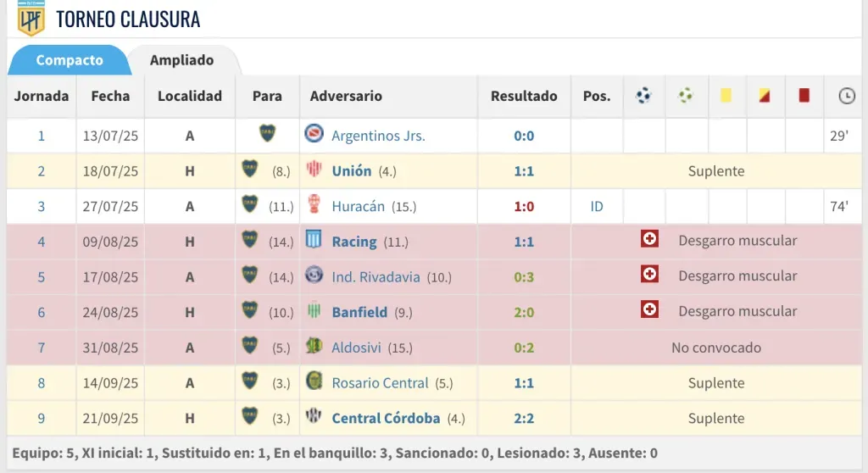The width and height of the screenshot is (868, 473).
Task: Open the 1:0 result match report
Action: (x=524, y=206)
